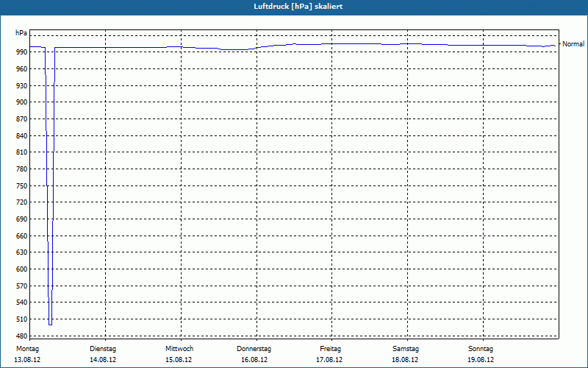Viewport: 588px width, 368px height.
Task: Click the date 16.08.12
Action: pyautogui.click(x=254, y=360)
